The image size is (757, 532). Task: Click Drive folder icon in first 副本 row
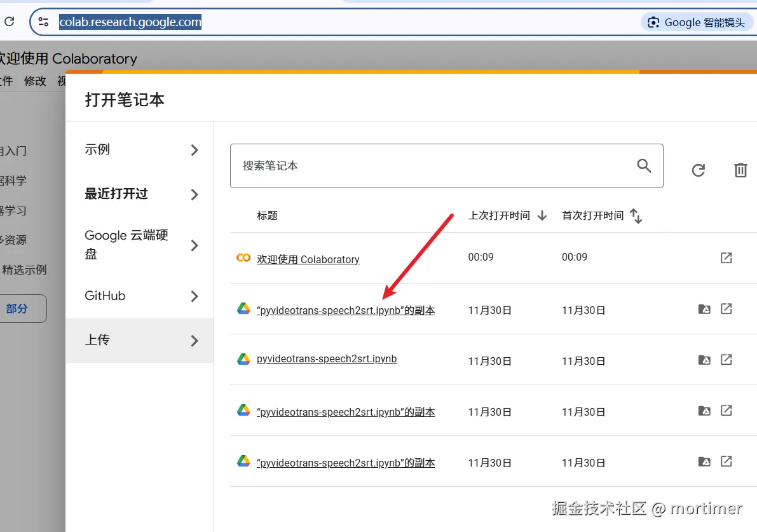(x=704, y=309)
